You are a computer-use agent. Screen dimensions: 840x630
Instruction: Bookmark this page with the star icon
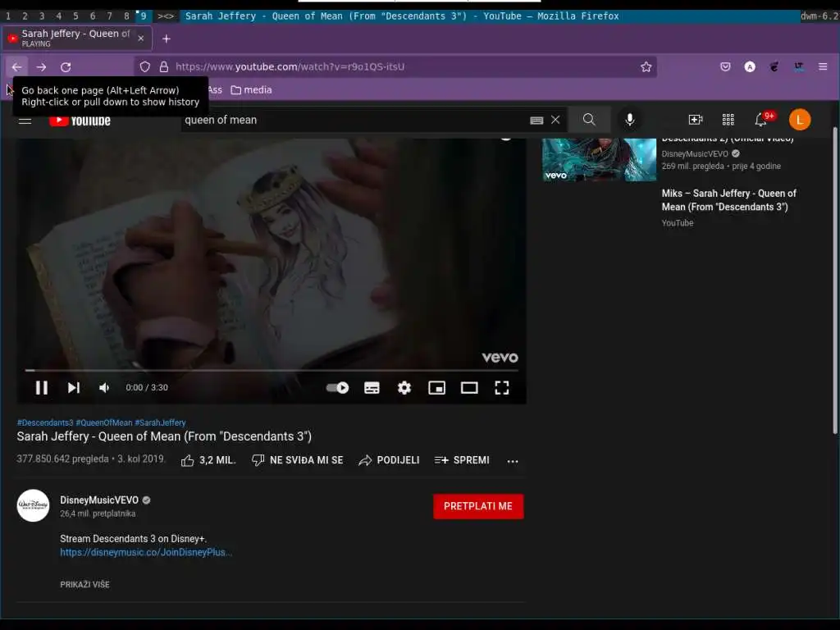pyautogui.click(x=646, y=67)
